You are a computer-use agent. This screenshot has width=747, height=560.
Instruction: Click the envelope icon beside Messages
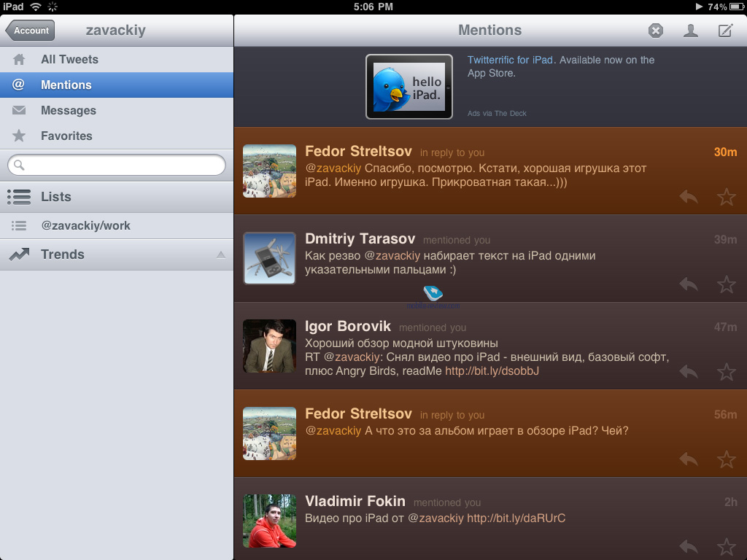(x=19, y=111)
